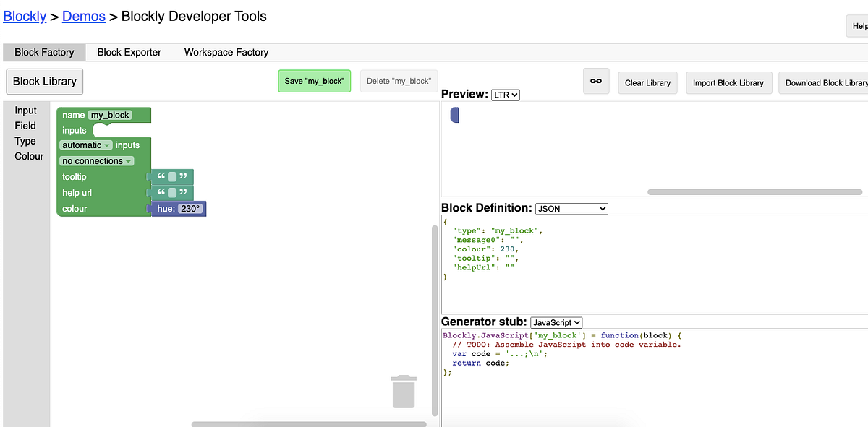
Task: Click the trash can to delete blocks
Action: [x=404, y=391]
